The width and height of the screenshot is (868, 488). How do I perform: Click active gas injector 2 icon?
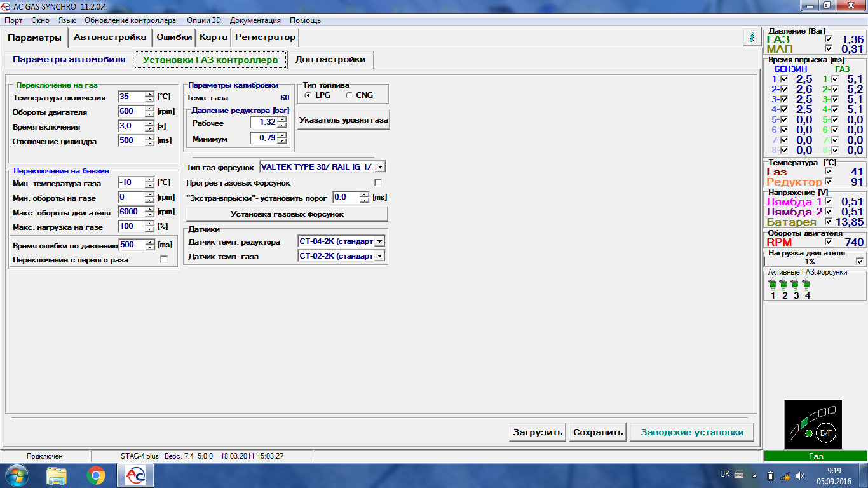click(x=784, y=283)
